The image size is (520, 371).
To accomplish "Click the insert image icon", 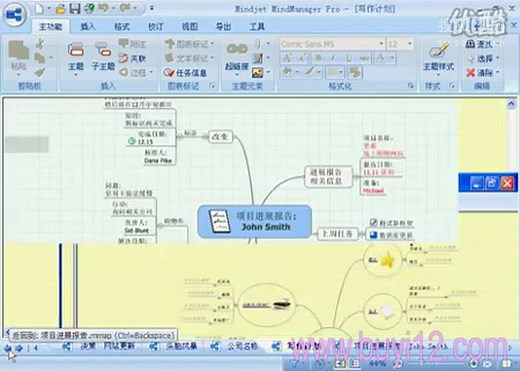I will click(257, 72).
